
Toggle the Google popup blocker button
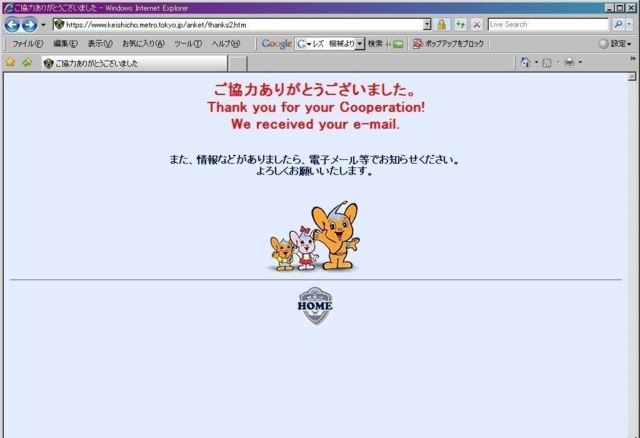(x=448, y=44)
